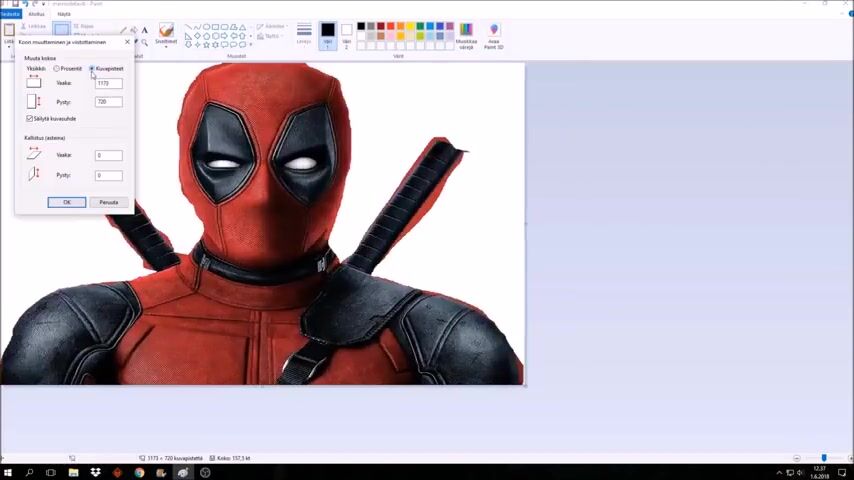This screenshot has height=480, width=854.
Task: Click the zoom slider handle
Action: pyautogui.click(x=824, y=458)
